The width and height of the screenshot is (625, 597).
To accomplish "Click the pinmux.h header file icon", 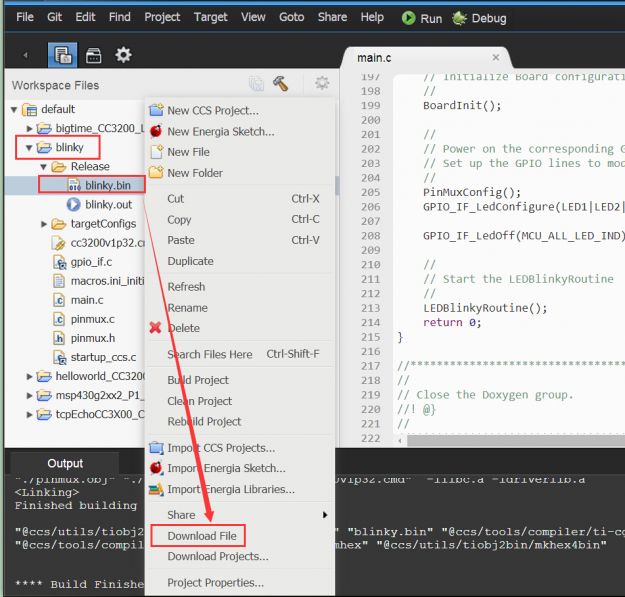I will (x=59, y=338).
